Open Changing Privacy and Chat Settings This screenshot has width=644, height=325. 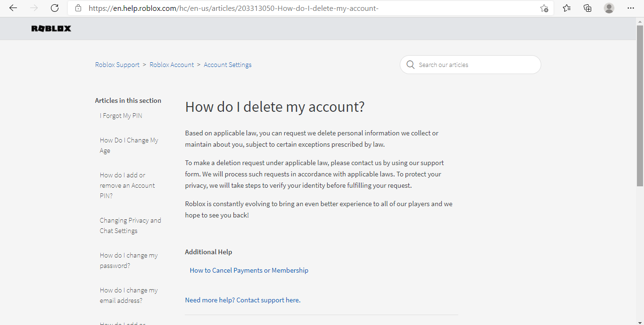(130, 225)
